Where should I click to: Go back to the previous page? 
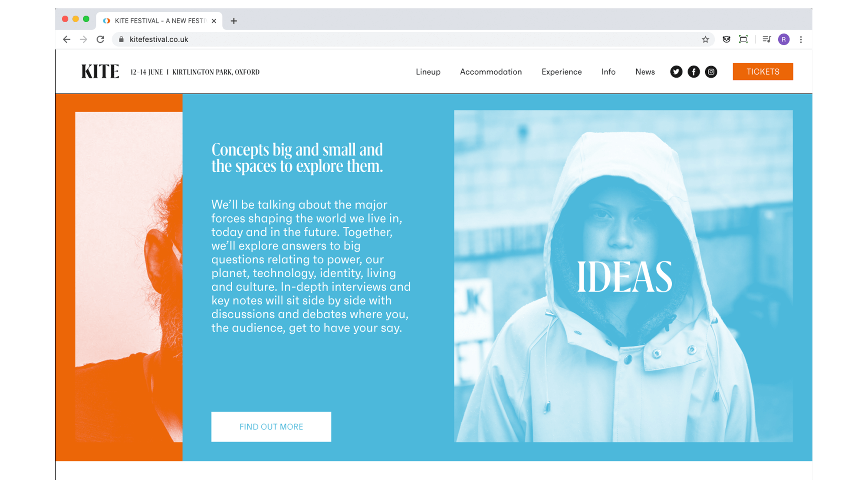click(66, 39)
